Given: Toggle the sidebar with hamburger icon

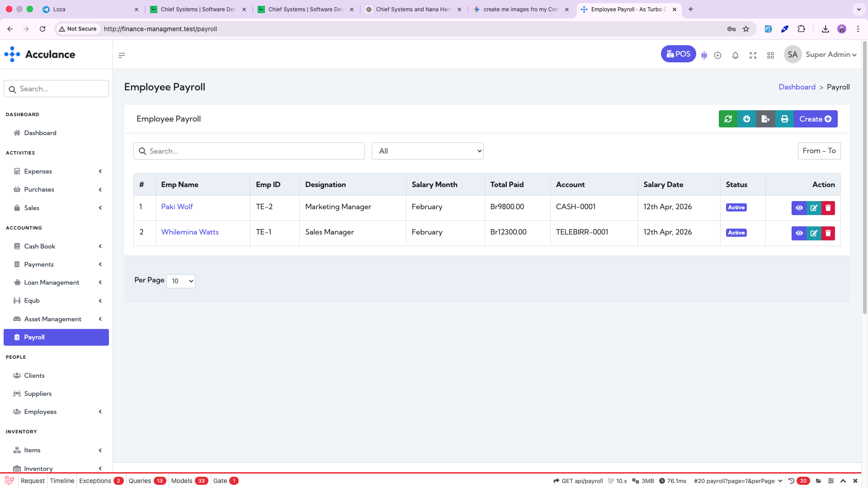Looking at the screenshot, I should (122, 55).
